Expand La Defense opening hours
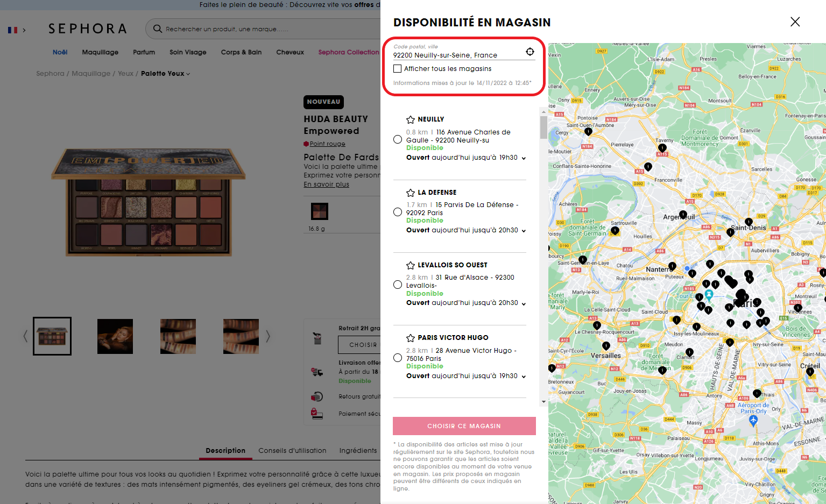The height and width of the screenshot is (504, 826). 524,231
